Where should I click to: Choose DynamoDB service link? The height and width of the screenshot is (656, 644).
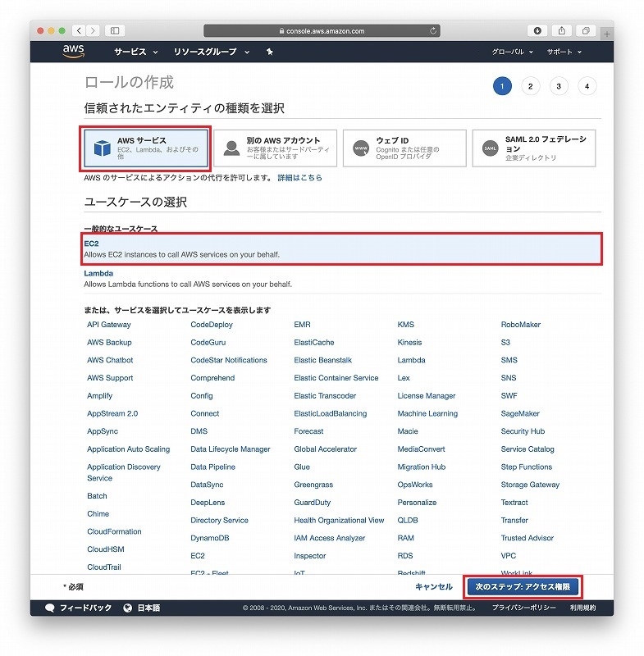point(210,538)
